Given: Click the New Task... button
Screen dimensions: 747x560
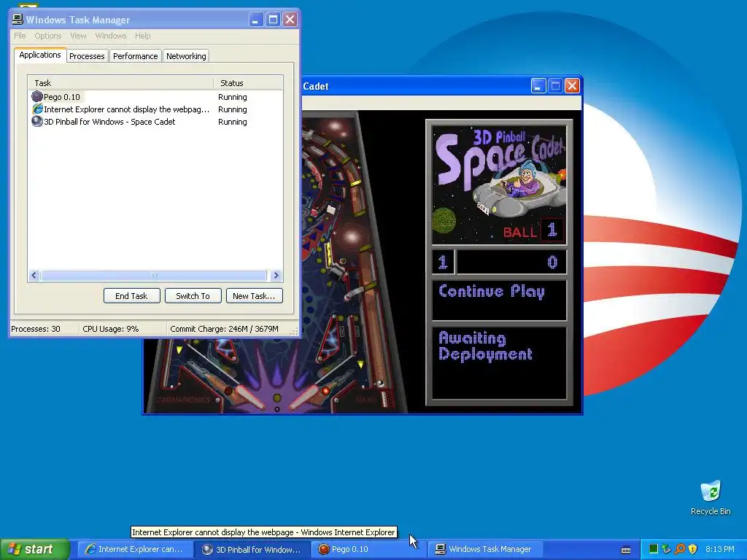Looking at the screenshot, I should pyautogui.click(x=254, y=296).
